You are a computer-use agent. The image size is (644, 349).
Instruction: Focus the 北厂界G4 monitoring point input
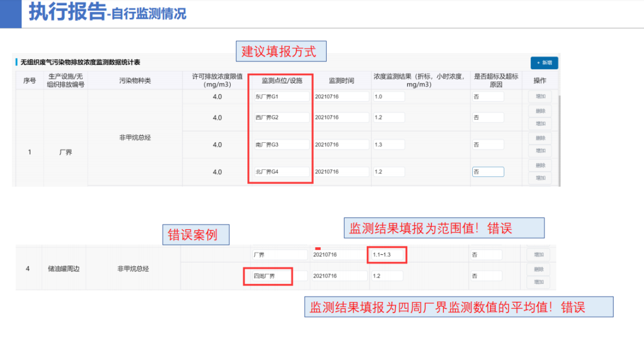pyautogui.click(x=281, y=172)
